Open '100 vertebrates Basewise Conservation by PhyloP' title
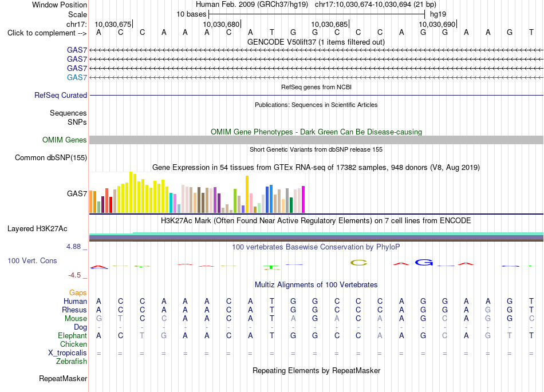This screenshot has width=544, height=392. [316, 247]
